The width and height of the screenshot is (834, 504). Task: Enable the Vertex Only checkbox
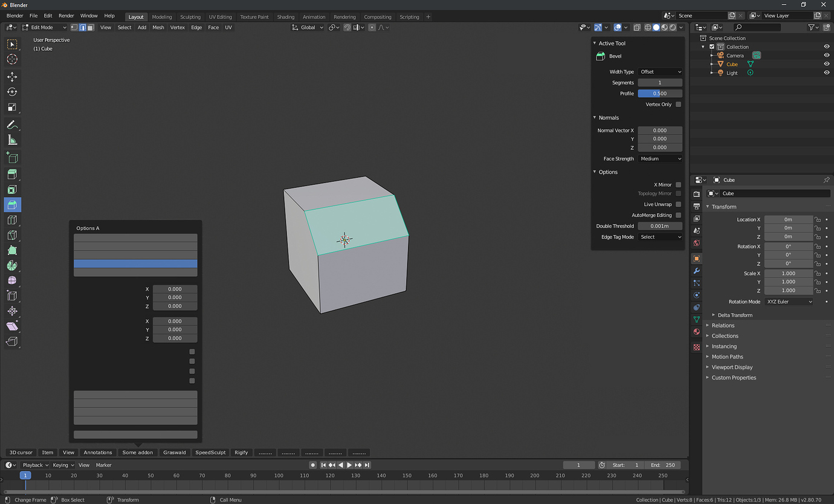click(678, 105)
